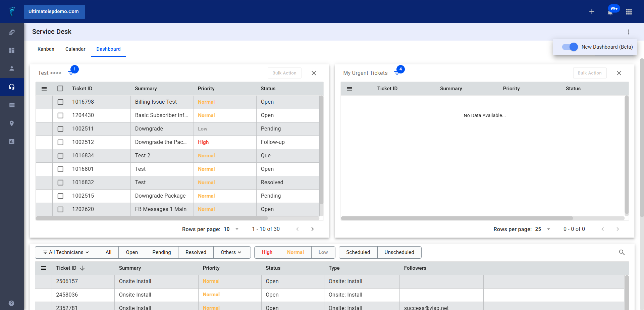
Task: Toggle the New Dashboard (Beta) switch
Action: point(570,47)
